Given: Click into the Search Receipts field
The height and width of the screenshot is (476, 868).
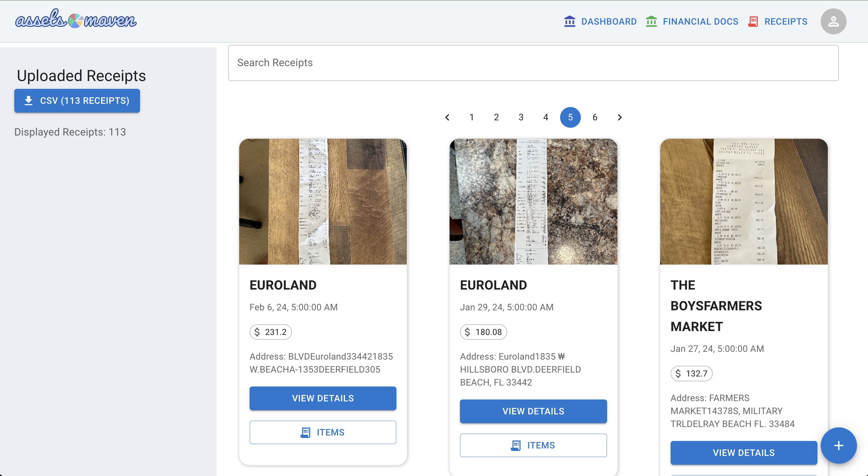Looking at the screenshot, I should pyautogui.click(x=533, y=63).
